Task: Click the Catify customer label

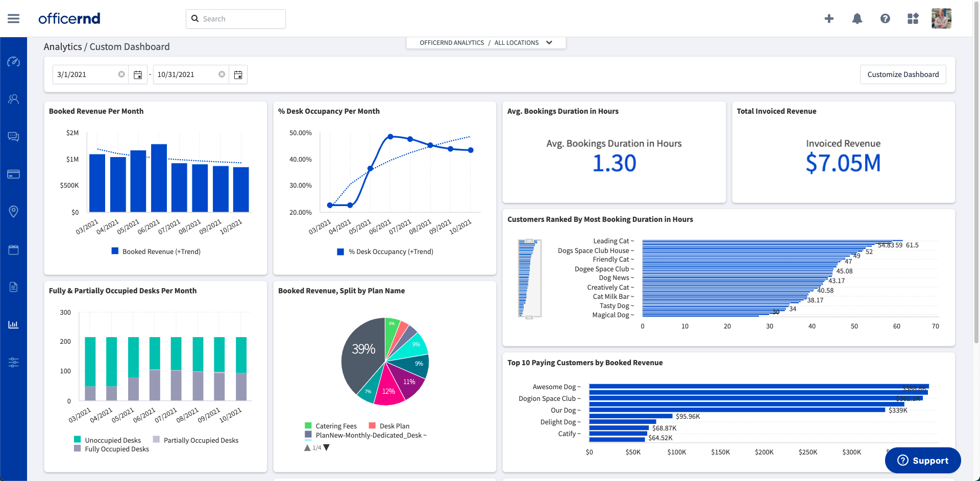Action: click(x=570, y=434)
